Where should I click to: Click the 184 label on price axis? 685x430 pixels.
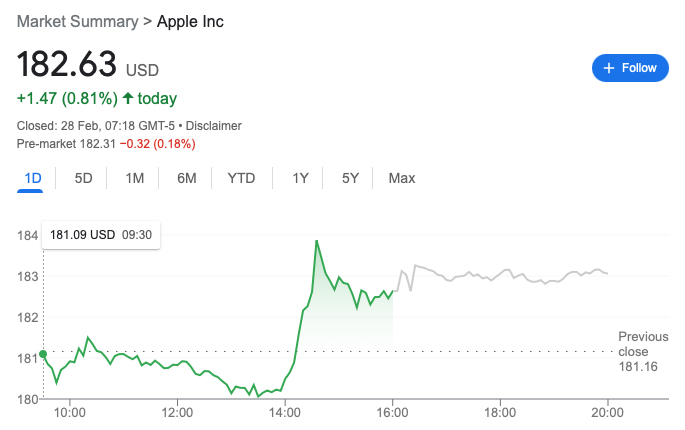click(x=28, y=235)
